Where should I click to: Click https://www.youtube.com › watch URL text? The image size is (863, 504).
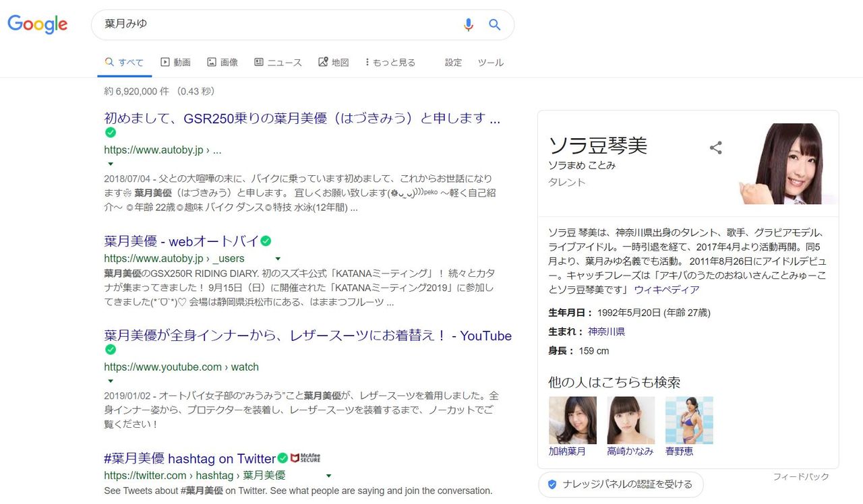181,367
